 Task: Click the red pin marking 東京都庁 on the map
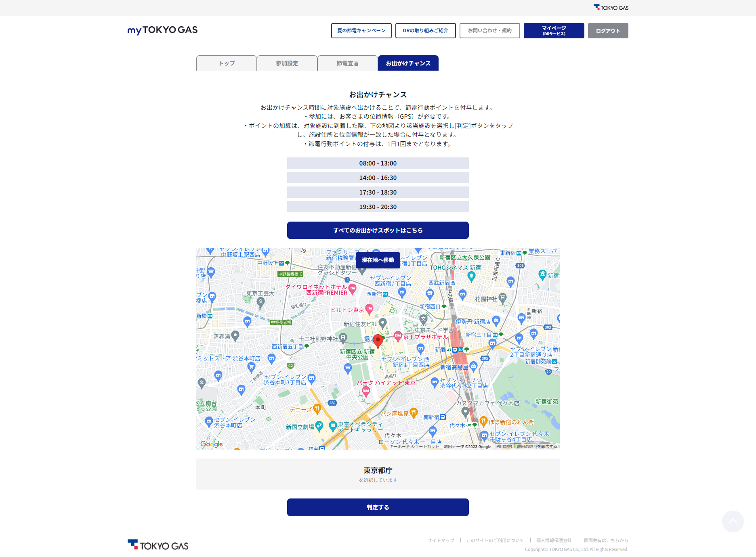click(378, 340)
